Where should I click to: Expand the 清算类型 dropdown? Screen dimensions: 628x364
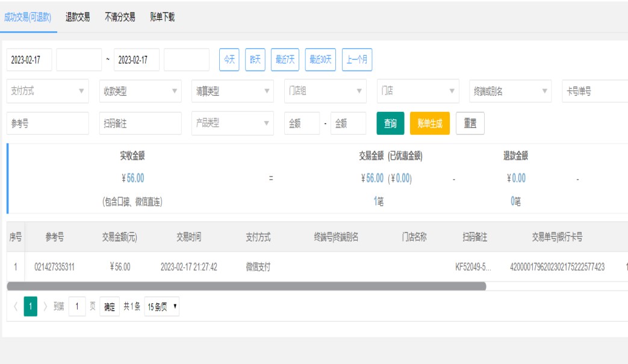[232, 91]
